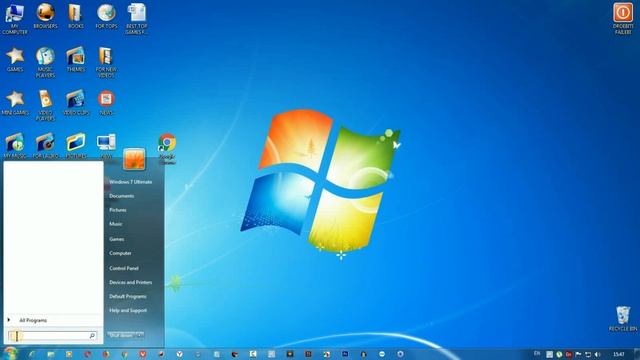
Task: Open the MY COMPUTER desktop icon
Action: 15,19
